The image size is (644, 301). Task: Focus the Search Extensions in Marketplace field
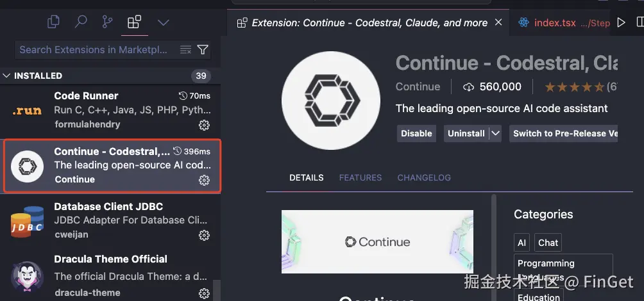point(113,49)
